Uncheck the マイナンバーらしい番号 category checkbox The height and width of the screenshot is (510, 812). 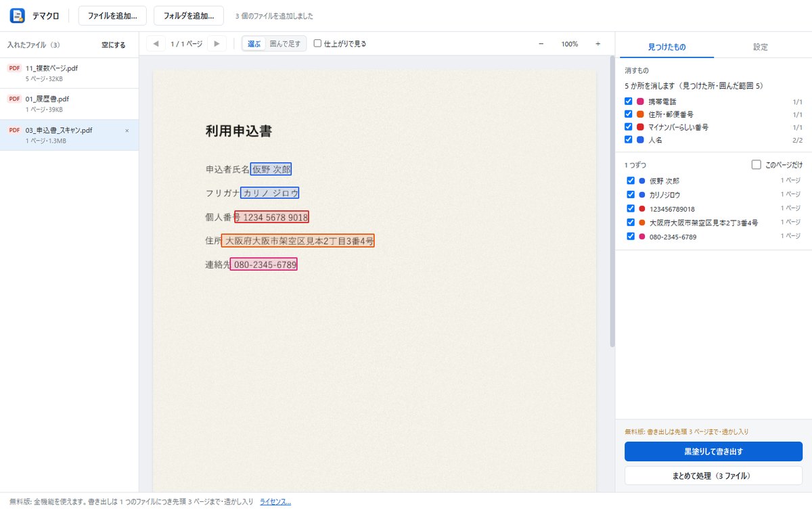point(629,127)
